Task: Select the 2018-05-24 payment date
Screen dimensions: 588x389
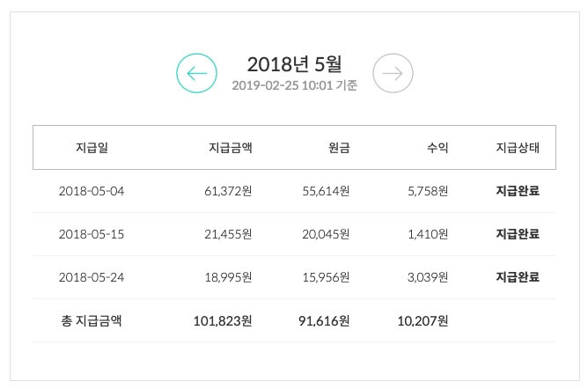Action: tap(92, 277)
